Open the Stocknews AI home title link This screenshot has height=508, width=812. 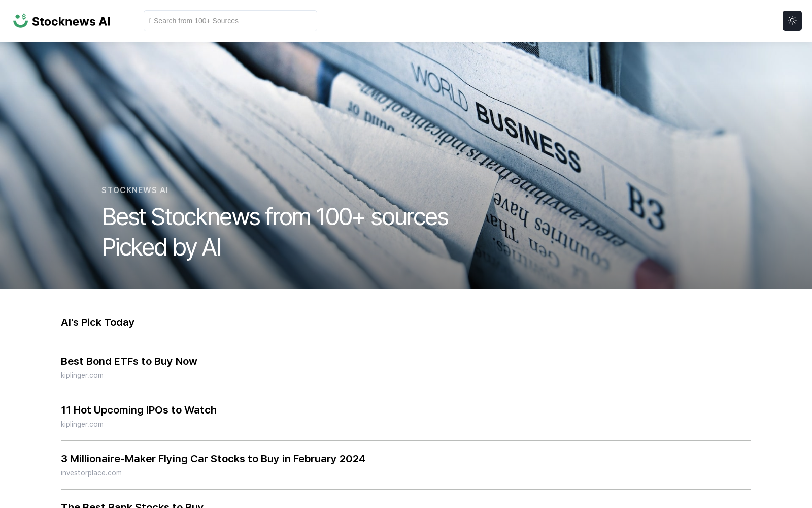pyautogui.click(x=71, y=21)
